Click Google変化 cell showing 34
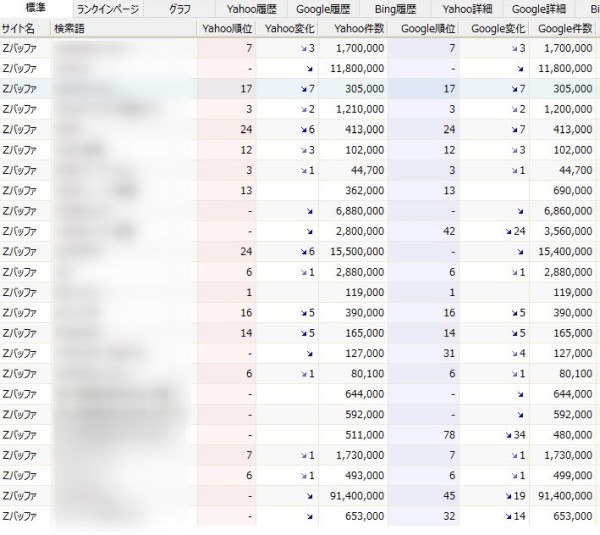The height and width of the screenshot is (535, 600). pyautogui.click(x=494, y=435)
